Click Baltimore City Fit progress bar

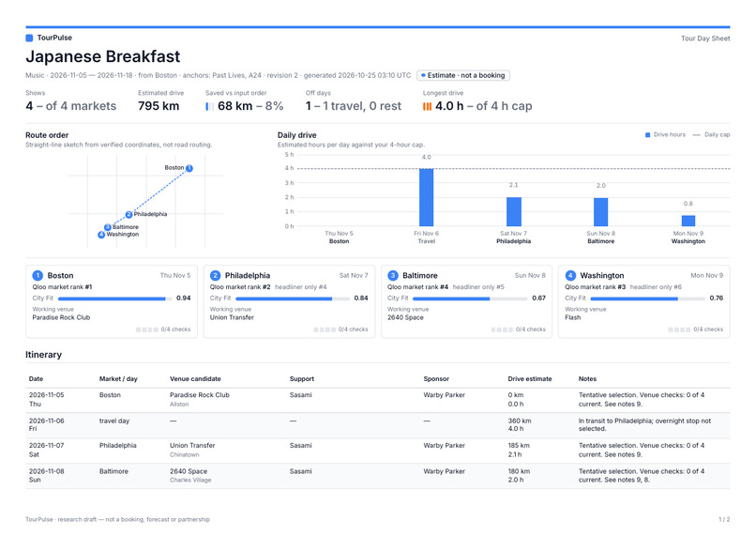pyautogui.click(x=470, y=298)
